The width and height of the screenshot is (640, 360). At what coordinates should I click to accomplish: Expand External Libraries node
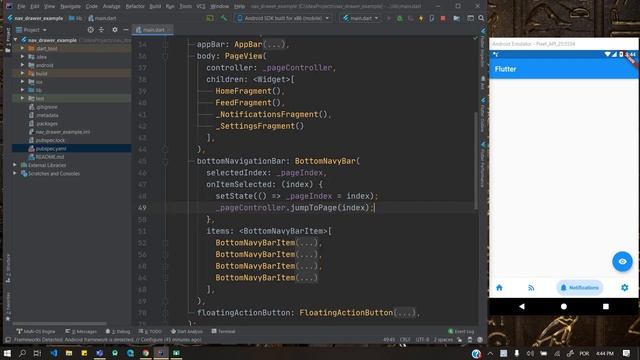click(x=15, y=165)
